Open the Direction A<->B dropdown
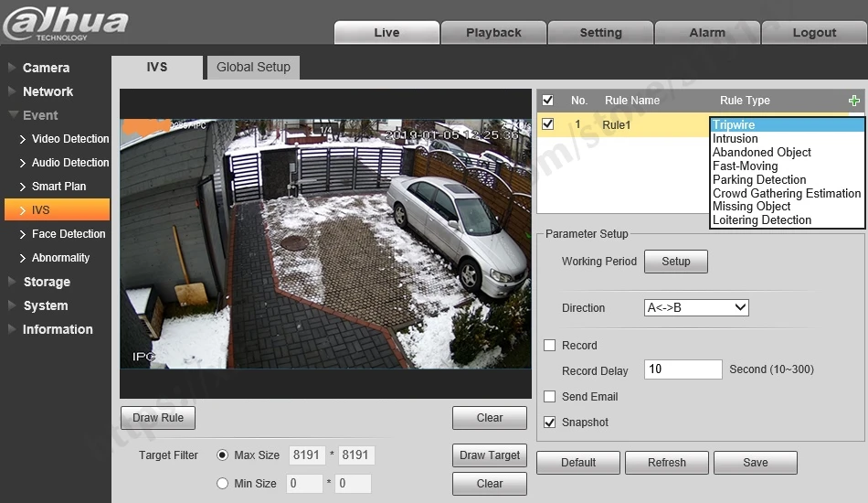868x503 pixels. pyautogui.click(x=696, y=307)
